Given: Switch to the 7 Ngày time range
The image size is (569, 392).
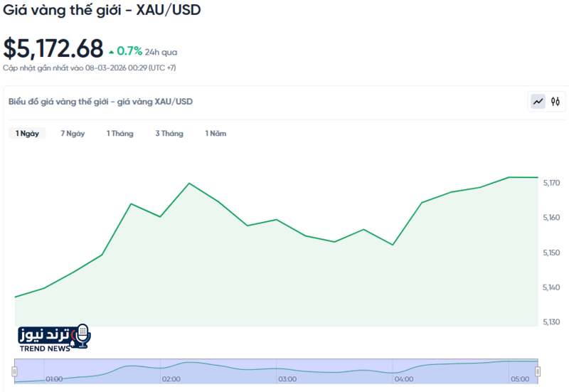Looking at the screenshot, I should click(x=73, y=133).
